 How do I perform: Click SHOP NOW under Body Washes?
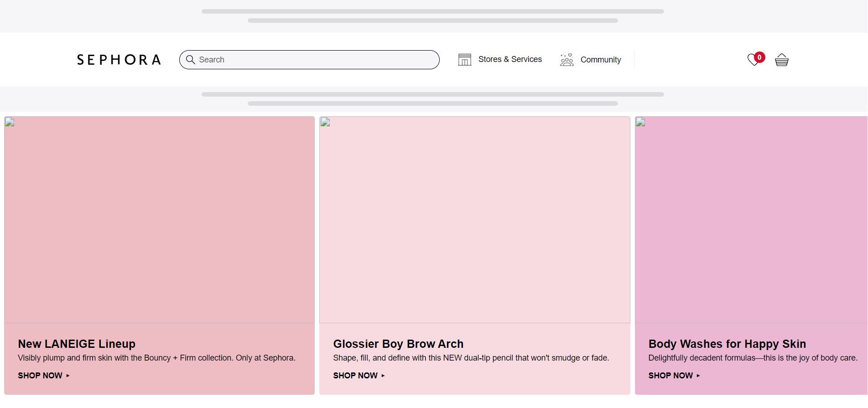coord(674,376)
